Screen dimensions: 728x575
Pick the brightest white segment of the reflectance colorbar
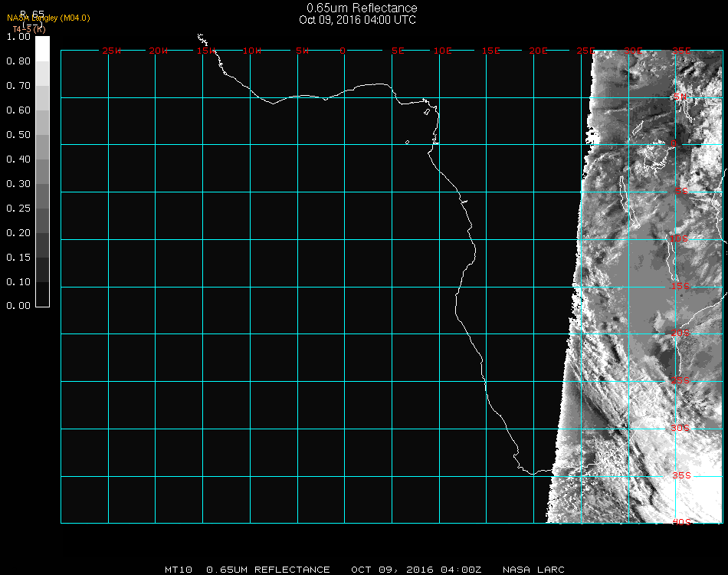click(42, 49)
